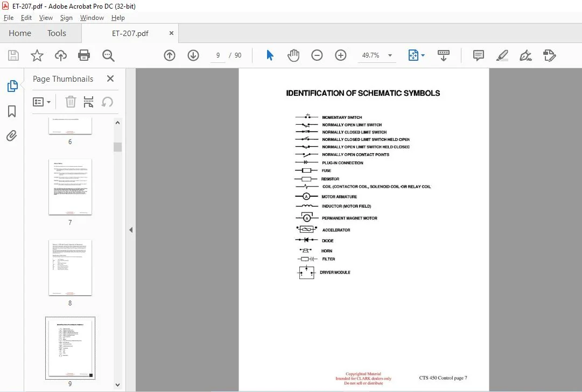Viewport: 582px width, 392px height.
Task: Open the Help menu
Action: point(118,17)
